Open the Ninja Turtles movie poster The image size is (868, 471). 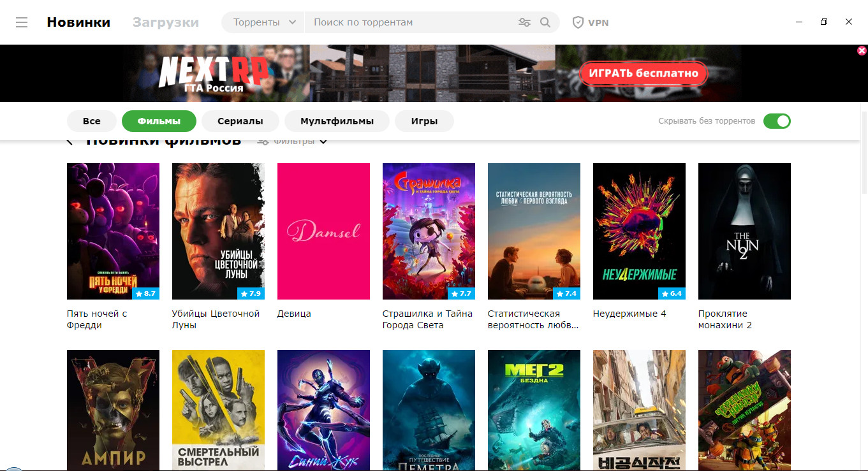point(744,410)
